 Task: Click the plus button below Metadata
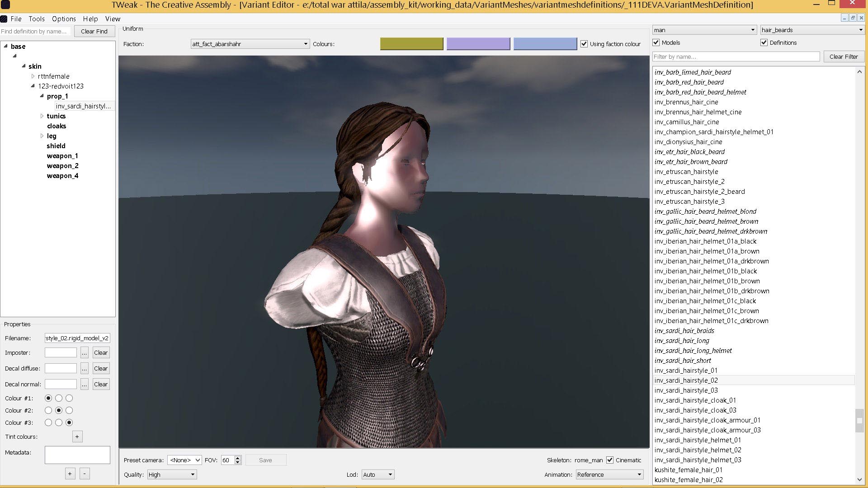[70, 474]
